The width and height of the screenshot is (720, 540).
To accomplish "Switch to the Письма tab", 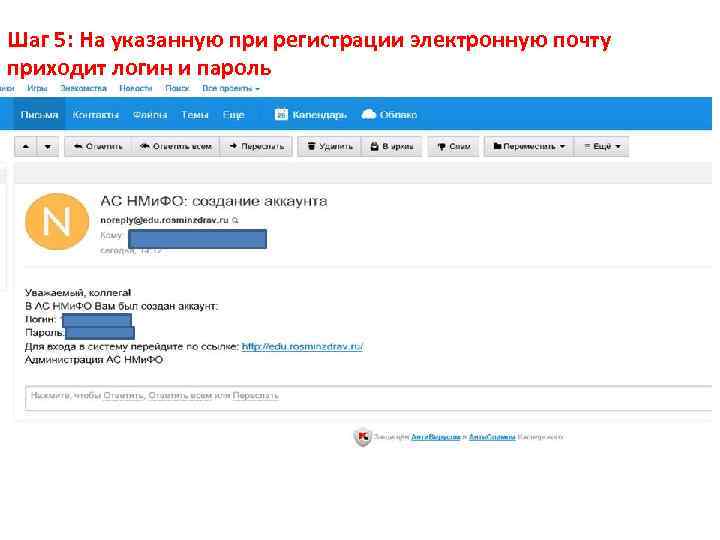I will [x=39, y=115].
